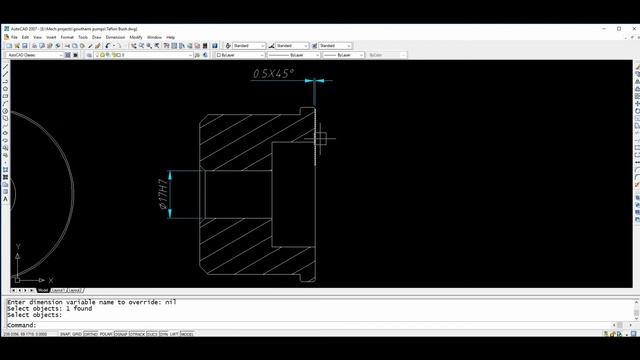
Task: Open the ByColor plot style dropdown
Action: [387, 55]
